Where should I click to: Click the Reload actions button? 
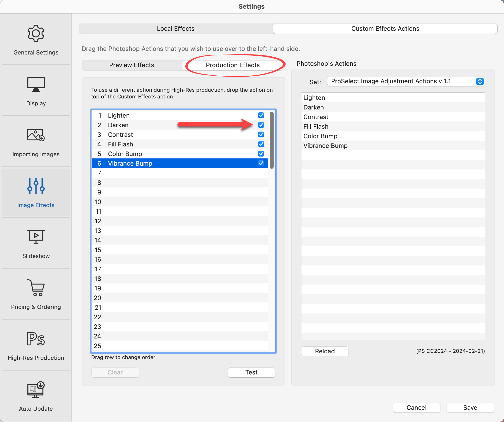[324, 351]
